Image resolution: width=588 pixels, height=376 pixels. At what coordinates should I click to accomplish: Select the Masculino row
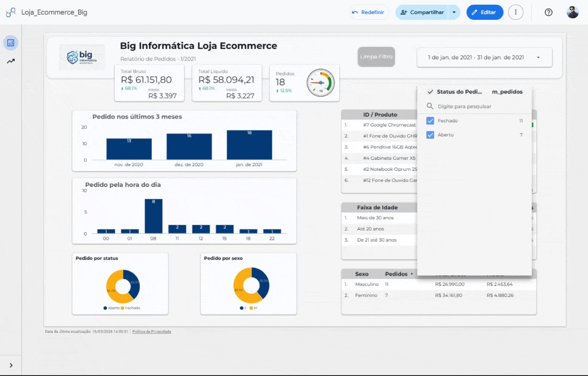click(x=439, y=284)
